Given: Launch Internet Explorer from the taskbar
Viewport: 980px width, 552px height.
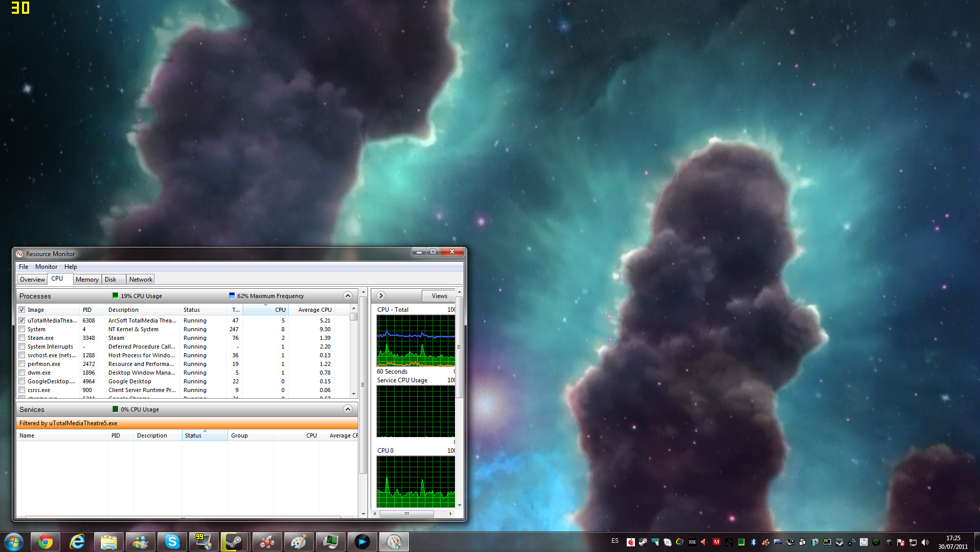Looking at the screenshot, I should coord(77,542).
